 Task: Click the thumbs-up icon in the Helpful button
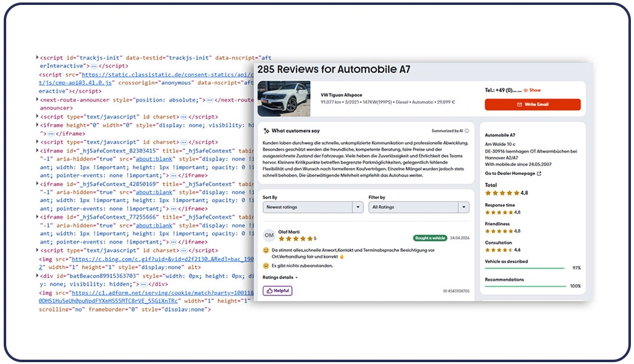click(269, 291)
